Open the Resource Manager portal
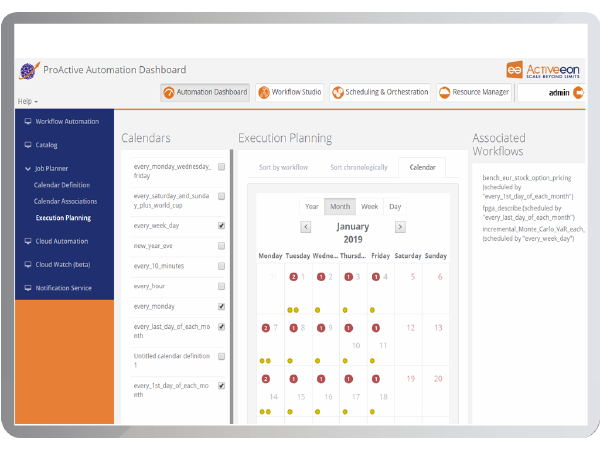This screenshot has width=600, height=450. (x=474, y=92)
